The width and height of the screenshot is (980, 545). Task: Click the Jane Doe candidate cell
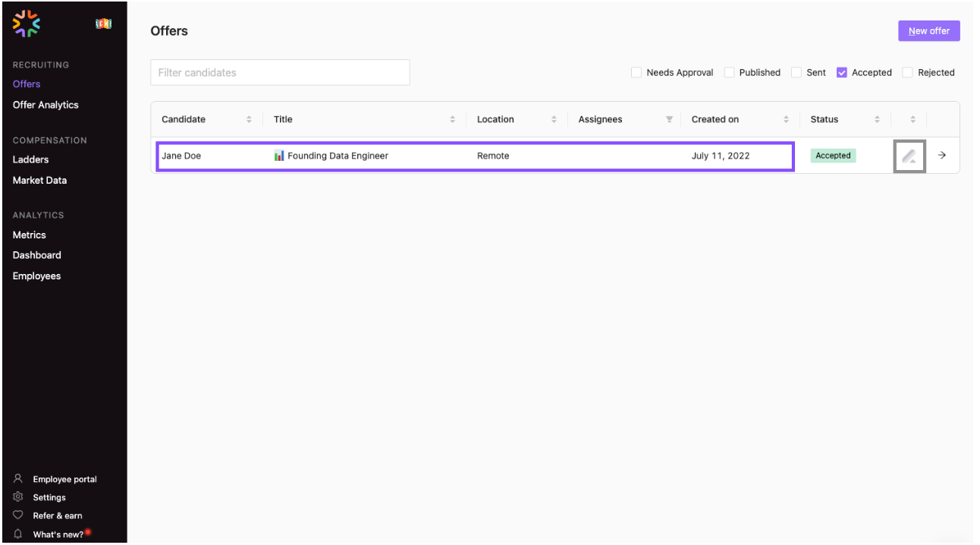(181, 156)
